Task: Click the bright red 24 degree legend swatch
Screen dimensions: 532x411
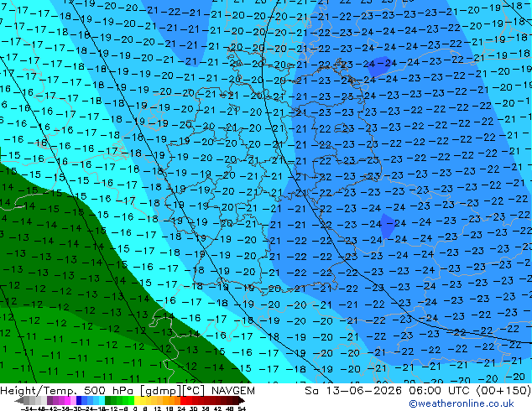Action: (x=183, y=400)
